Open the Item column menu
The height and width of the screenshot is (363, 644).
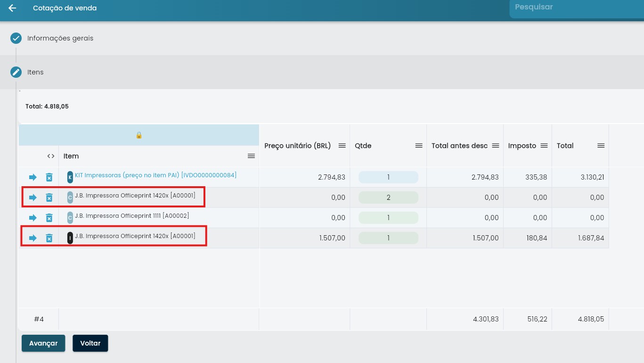point(251,156)
